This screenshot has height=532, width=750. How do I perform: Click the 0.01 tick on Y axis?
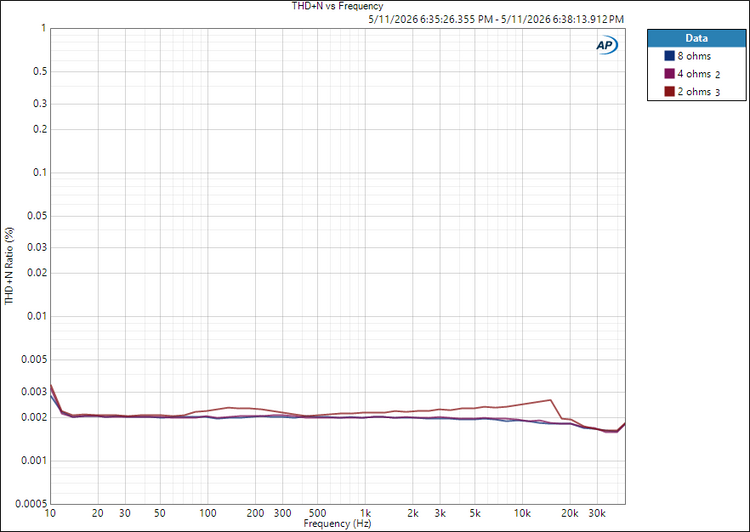point(36,316)
